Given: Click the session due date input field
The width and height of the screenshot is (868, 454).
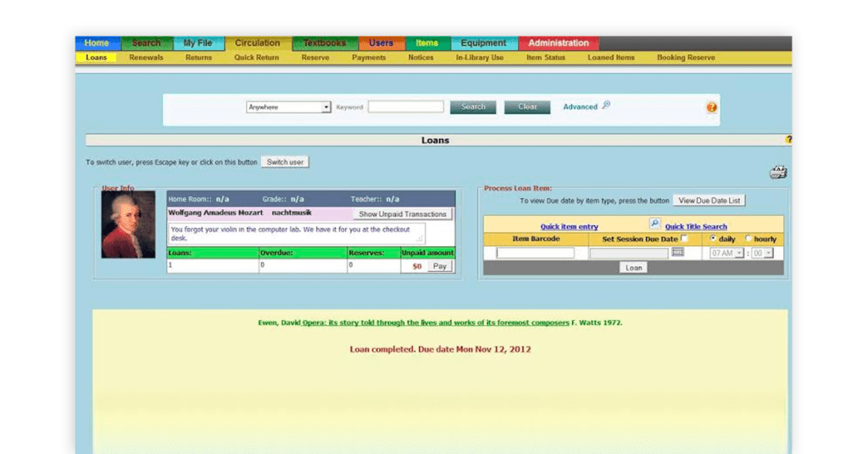Looking at the screenshot, I should pos(629,253).
